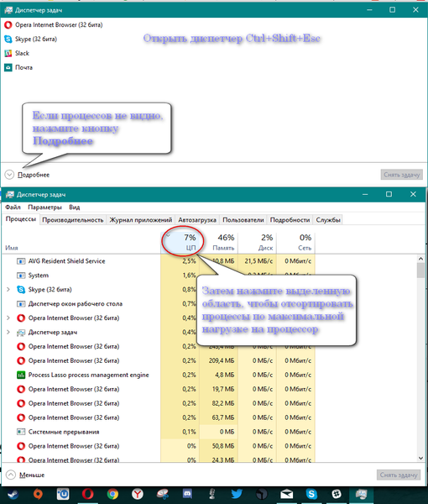The height and width of the screenshot is (504, 428).
Task: Sort processes by the Память column header
Action: (x=219, y=242)
